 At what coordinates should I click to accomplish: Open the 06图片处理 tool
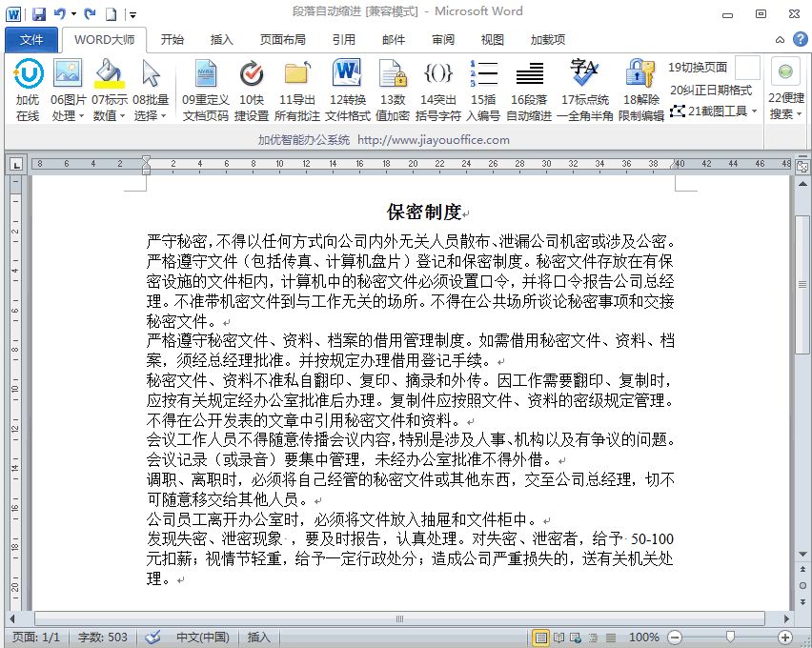(x=68, y=89)
